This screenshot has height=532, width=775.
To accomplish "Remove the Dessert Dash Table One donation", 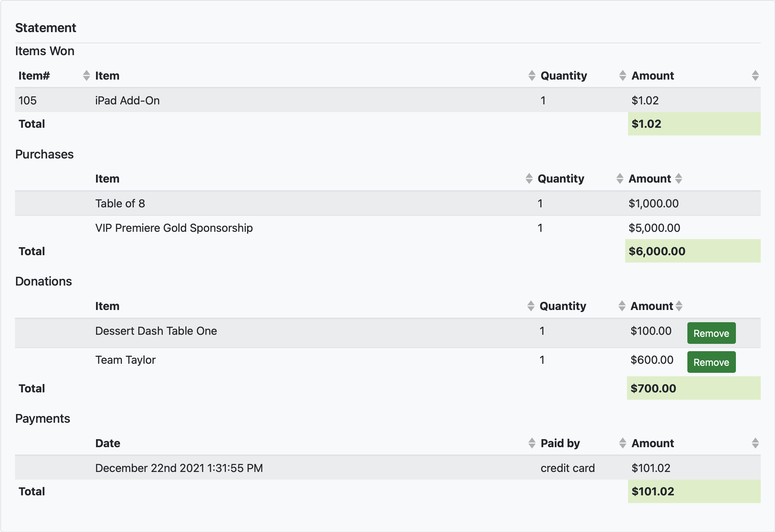I will click(x=711, y=333).
